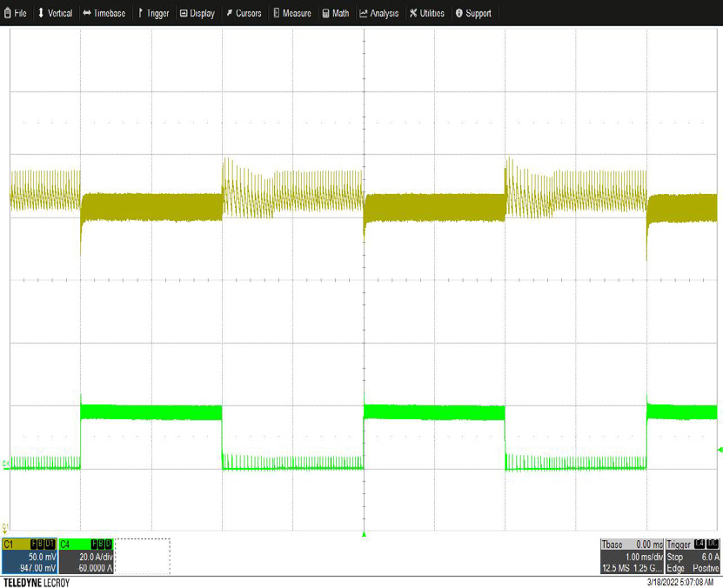Click the Measure ruler icon

(276, 13)
